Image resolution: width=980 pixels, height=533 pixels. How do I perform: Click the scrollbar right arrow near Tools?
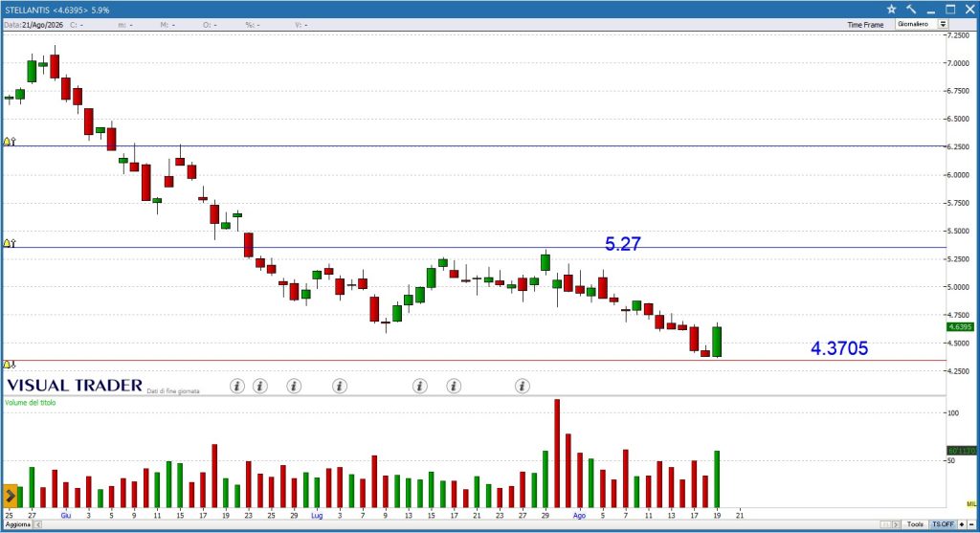click(896, 524)
